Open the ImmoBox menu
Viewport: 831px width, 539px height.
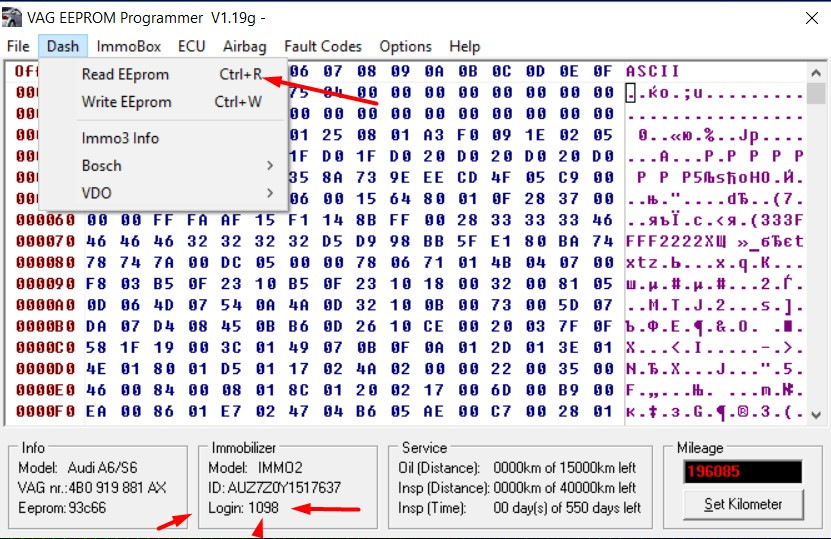click(x=129, y=47)
